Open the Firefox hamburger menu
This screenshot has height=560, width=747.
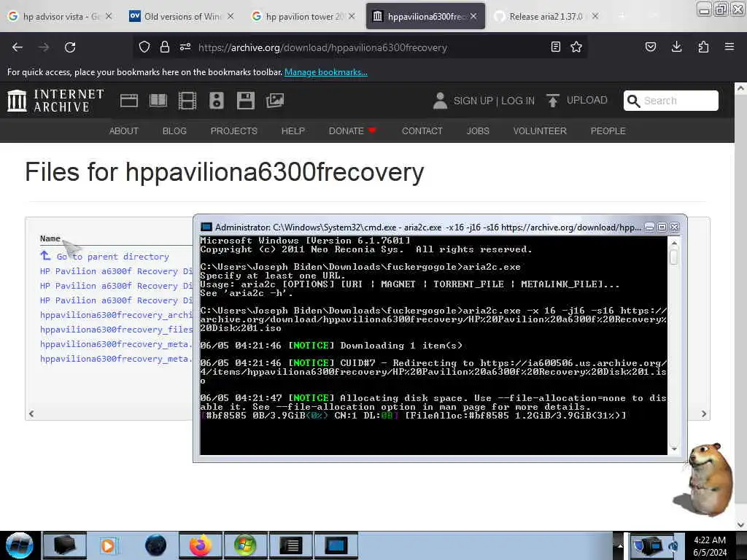tap(729, 47)
